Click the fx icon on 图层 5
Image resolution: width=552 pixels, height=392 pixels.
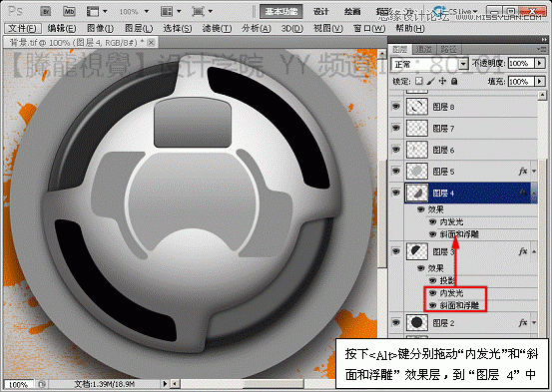(x=523, y=172)
